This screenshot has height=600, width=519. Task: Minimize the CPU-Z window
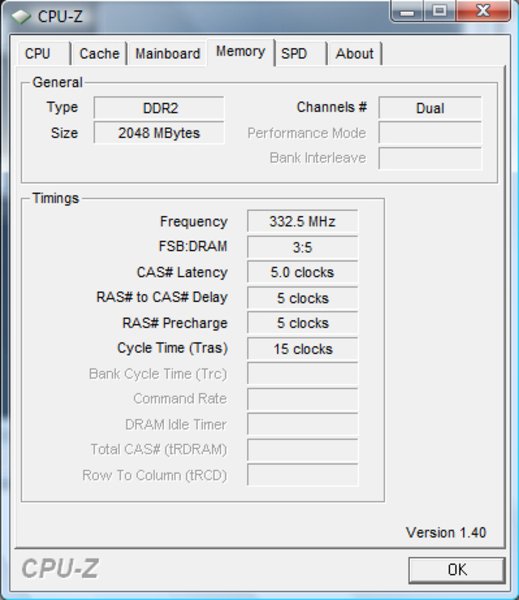pos(407,11)
